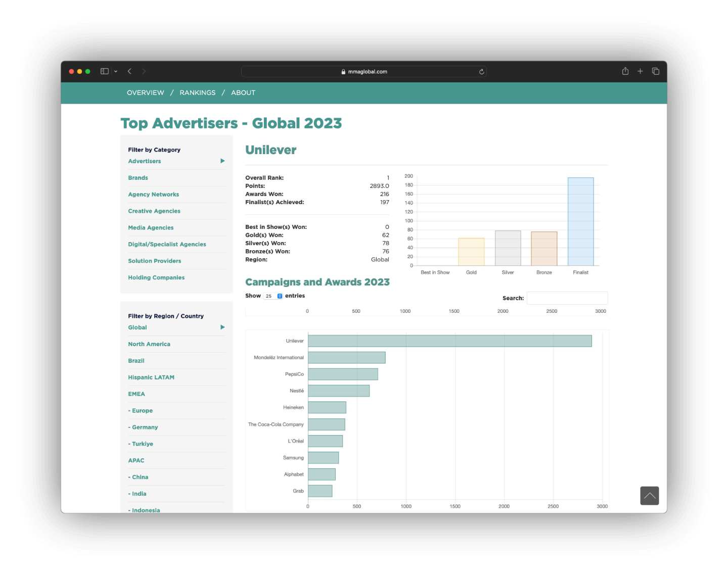Viewport: 728px width, 574px height.
Task: Click the Safari sidebar toggle icon
Action: (x=105, y=71)
